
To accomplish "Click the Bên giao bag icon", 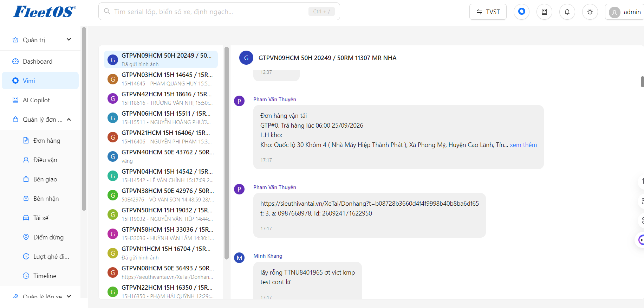I will (26, 179).
